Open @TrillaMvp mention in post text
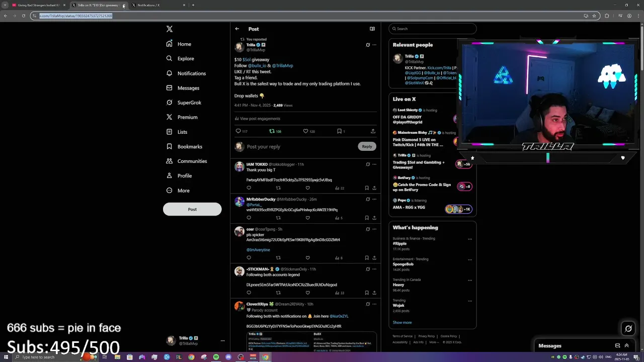This screenshot has width=644, height=362. [282, 66]
